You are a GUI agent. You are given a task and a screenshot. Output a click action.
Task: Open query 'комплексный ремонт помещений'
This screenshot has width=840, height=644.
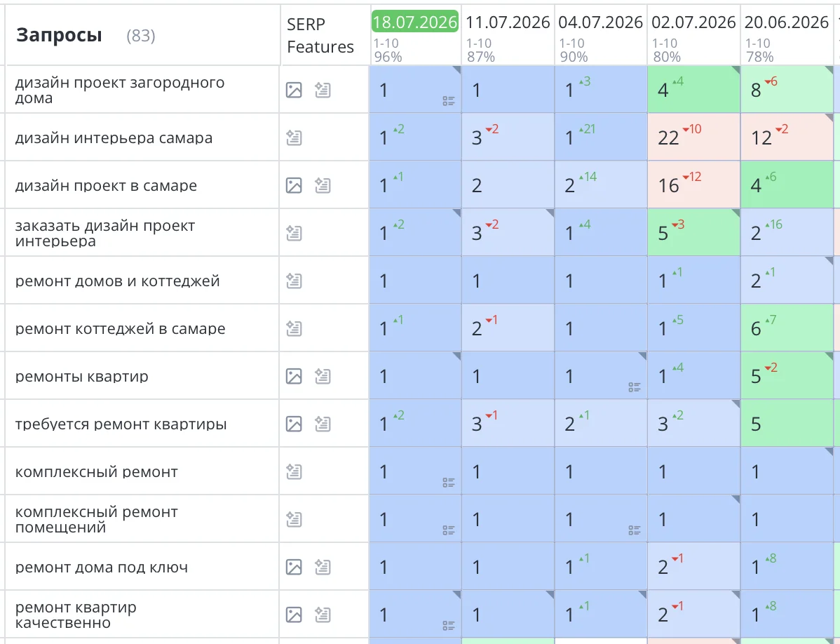coord(97,519)
